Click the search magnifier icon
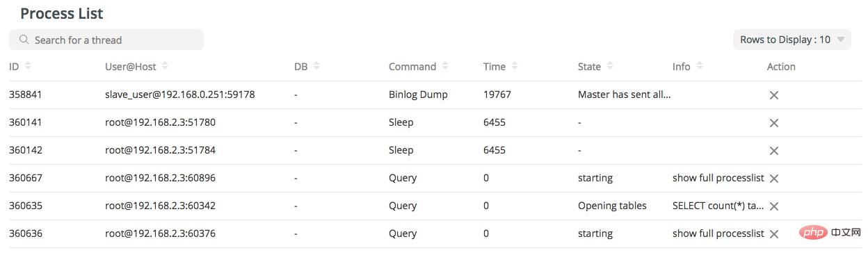The image size is (868, 255). (x=24, y=40)
